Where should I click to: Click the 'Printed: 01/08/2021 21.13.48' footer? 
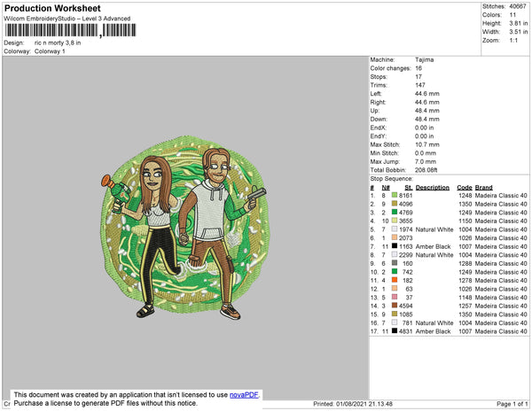click(x=353, y=404)
